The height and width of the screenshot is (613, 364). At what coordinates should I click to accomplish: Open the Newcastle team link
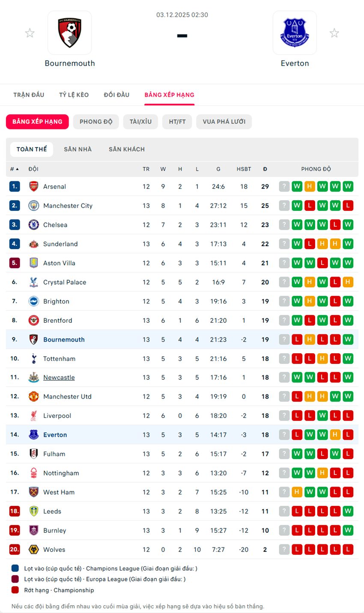[59, 378]
